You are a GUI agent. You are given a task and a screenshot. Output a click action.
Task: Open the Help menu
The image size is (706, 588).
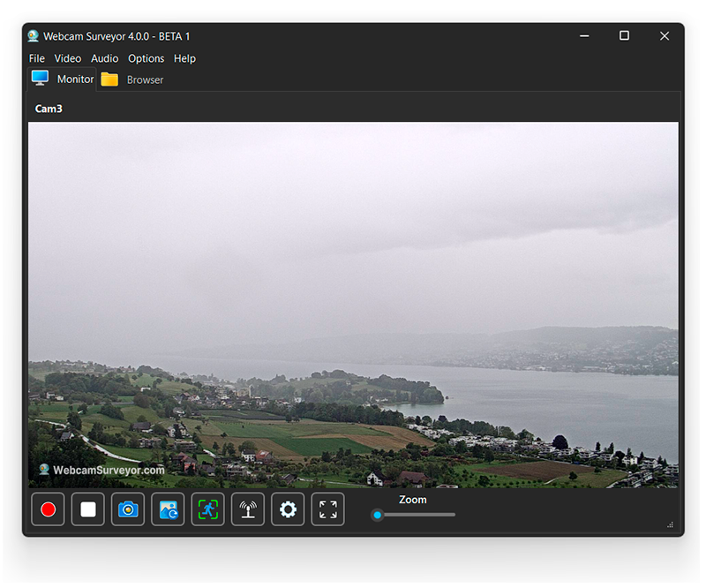tap(185, 58)
